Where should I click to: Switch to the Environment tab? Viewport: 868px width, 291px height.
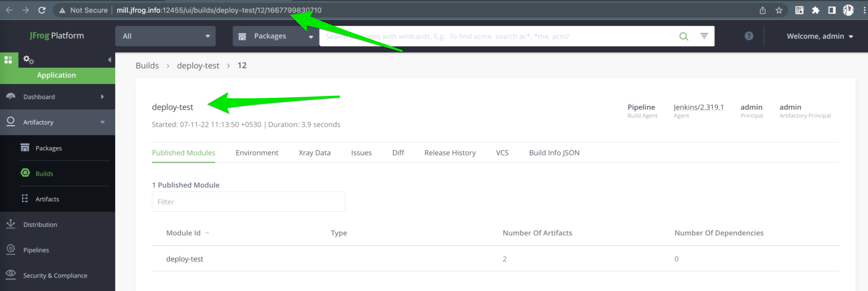(257, 152)
